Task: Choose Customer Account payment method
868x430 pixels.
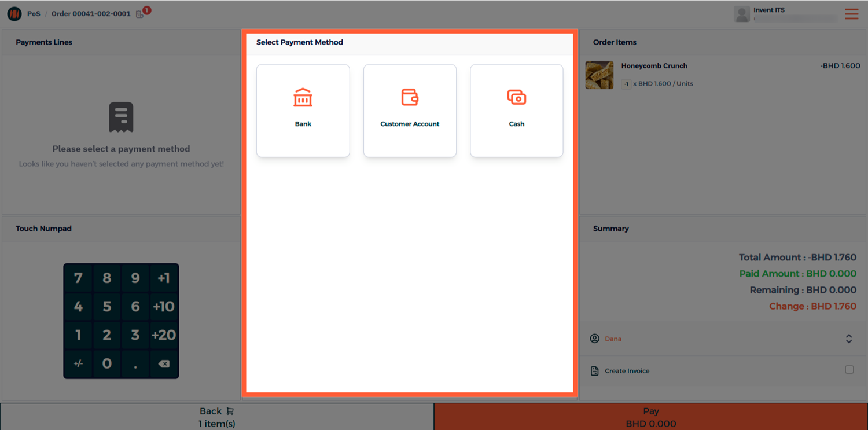Action: (x=410, y=111)
